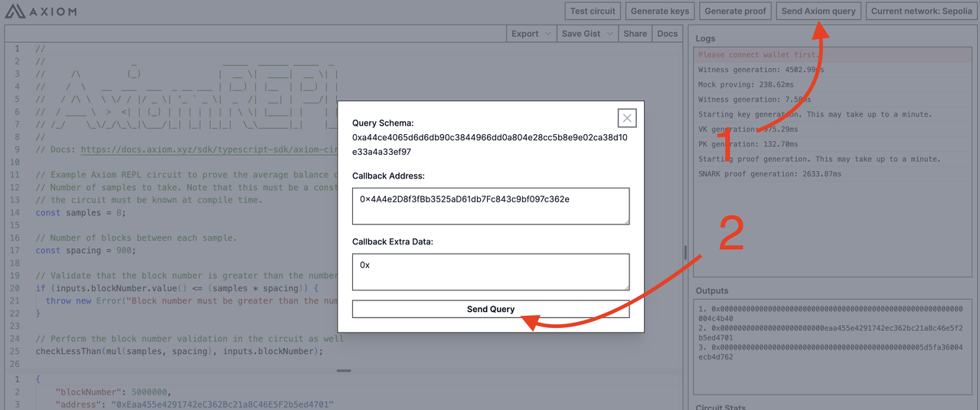The height and width of the screenshot is (410, 980).
Task: Click the Share button in the editor toolbar
Action: point(635,34)
